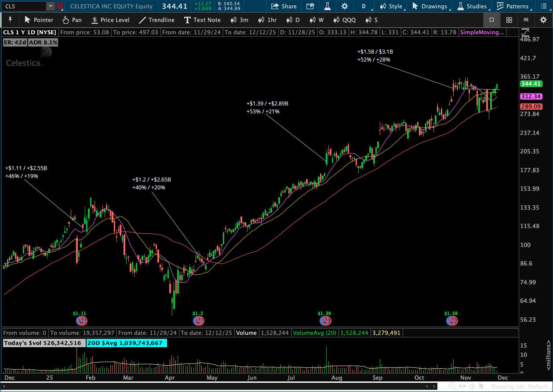Click the CLS symbol input field
Screen dimensions: 553x392
(x=24, y=6)
